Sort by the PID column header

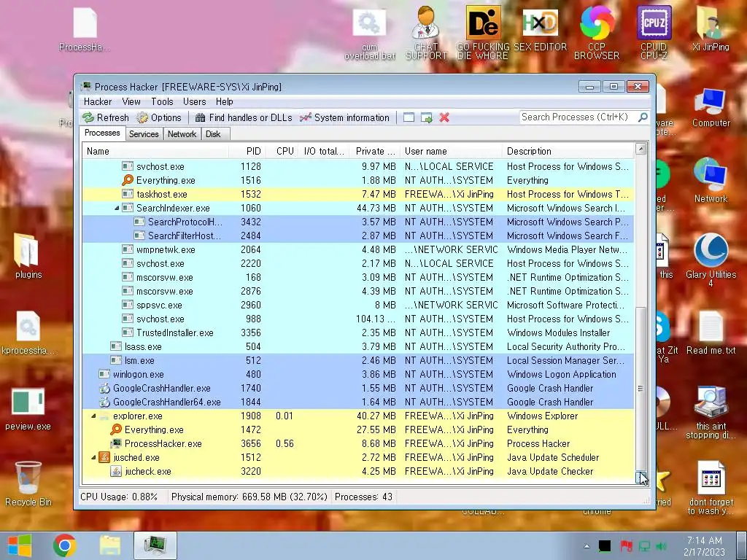coord(247,151)
